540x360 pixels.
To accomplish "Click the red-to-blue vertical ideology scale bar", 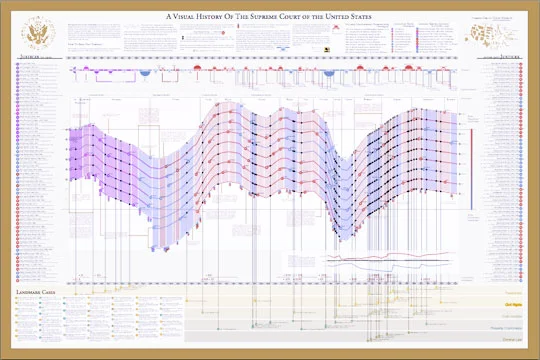I will click(471, 169).
